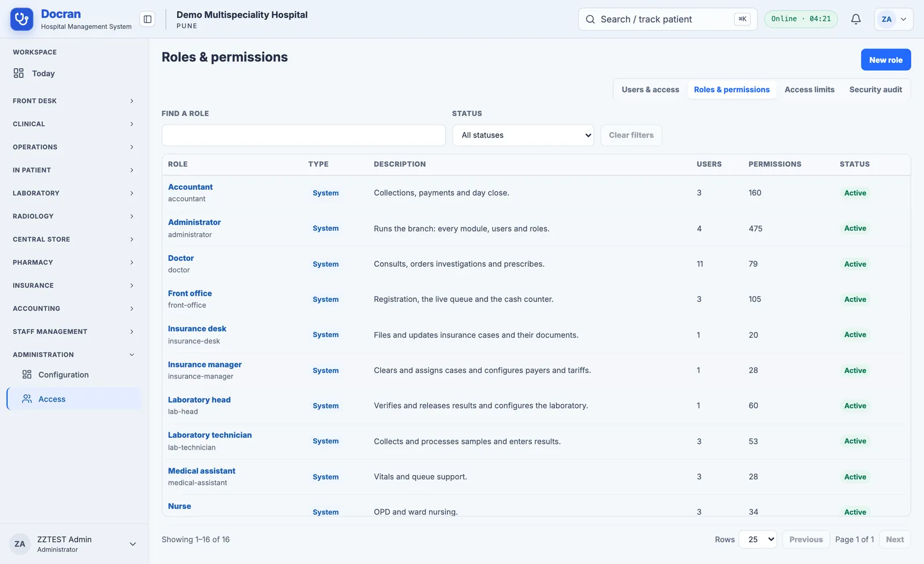924x564 pixels.
Task: Click the Clear filters button
Action: [631, 135]
